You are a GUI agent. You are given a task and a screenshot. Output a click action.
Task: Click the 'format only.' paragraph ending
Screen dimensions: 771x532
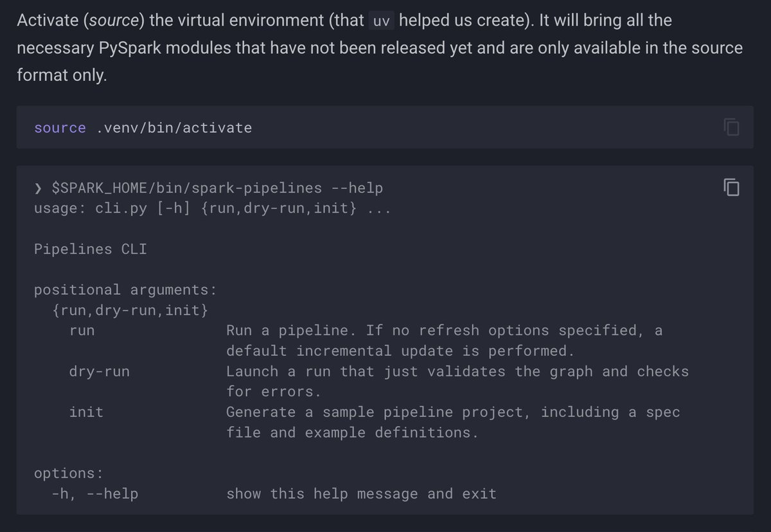(62, 76)
